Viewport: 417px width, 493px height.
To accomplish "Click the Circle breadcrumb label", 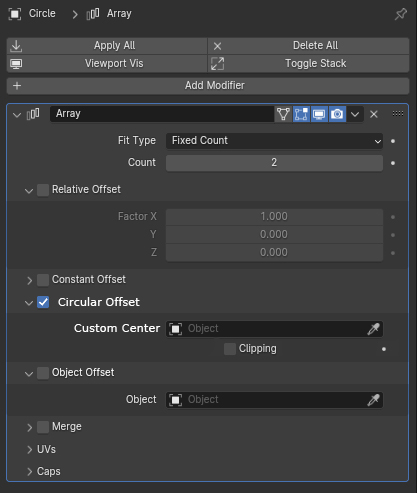I will click(42, 14).
